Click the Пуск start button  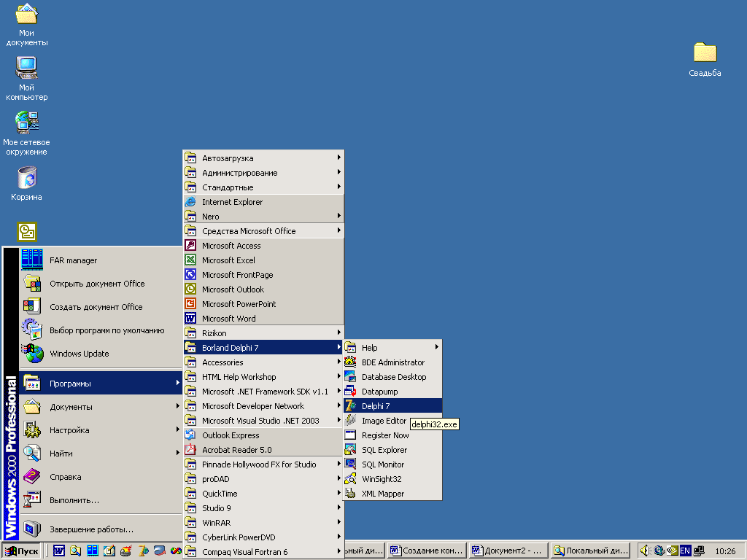pyautogui.click(x=21, y=551)
